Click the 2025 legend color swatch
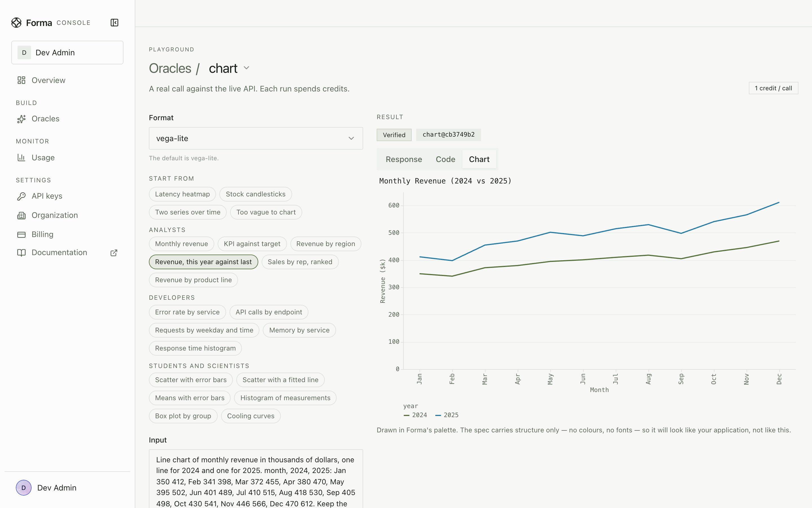The image size is (812, 508). (x=438, y=416)
